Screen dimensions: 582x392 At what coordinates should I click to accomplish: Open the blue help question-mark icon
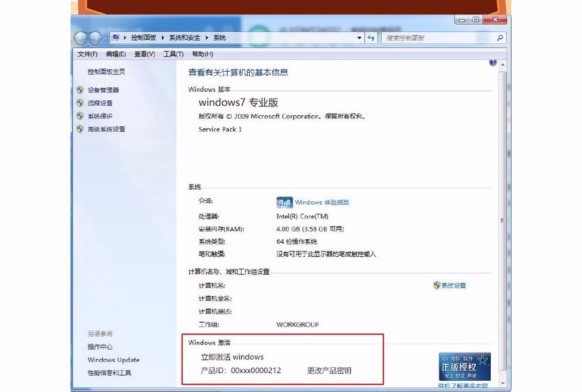click(493, 62)
